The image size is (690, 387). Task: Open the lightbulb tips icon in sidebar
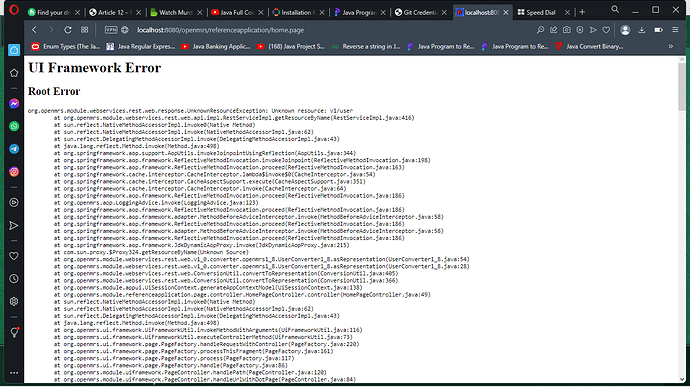tap(15, 332)
